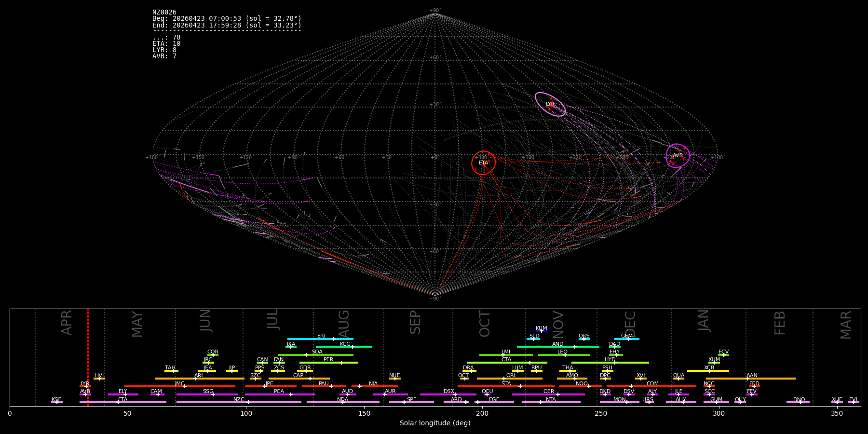Click the 350 tick on solar longitude axis
Screen dimensions: 868x434
pyautogui.click(x=837, y=413)
